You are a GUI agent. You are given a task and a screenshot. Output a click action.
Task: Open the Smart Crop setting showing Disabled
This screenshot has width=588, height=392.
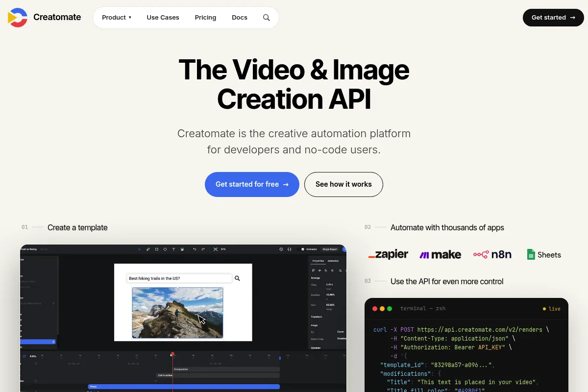342,339
